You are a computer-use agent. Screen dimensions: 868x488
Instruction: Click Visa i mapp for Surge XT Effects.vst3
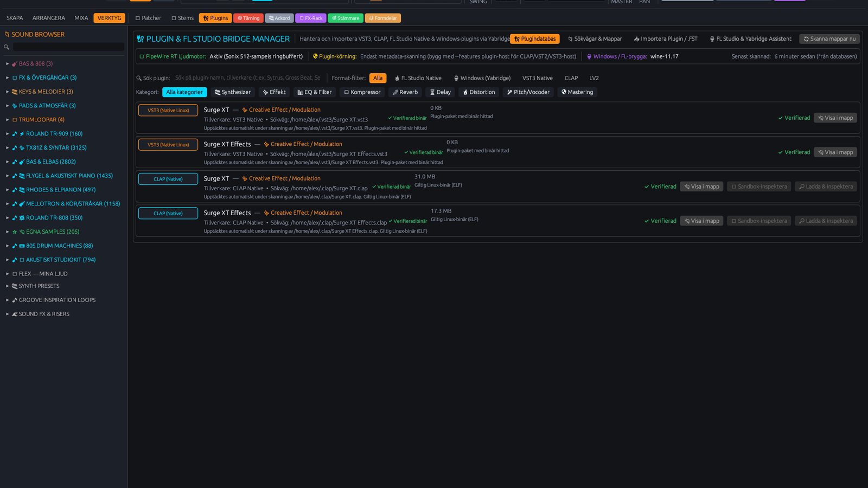835,152
